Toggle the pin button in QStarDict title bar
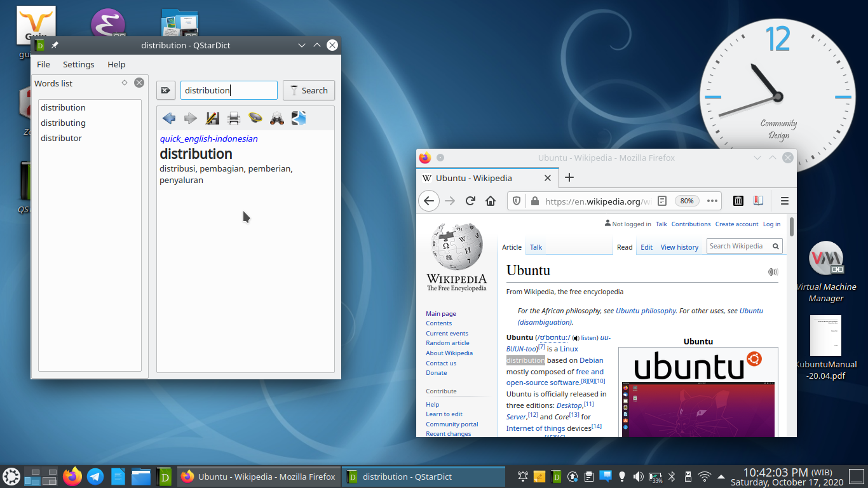Viewport: 868px width, 488px height. click(x=55, y=45)
